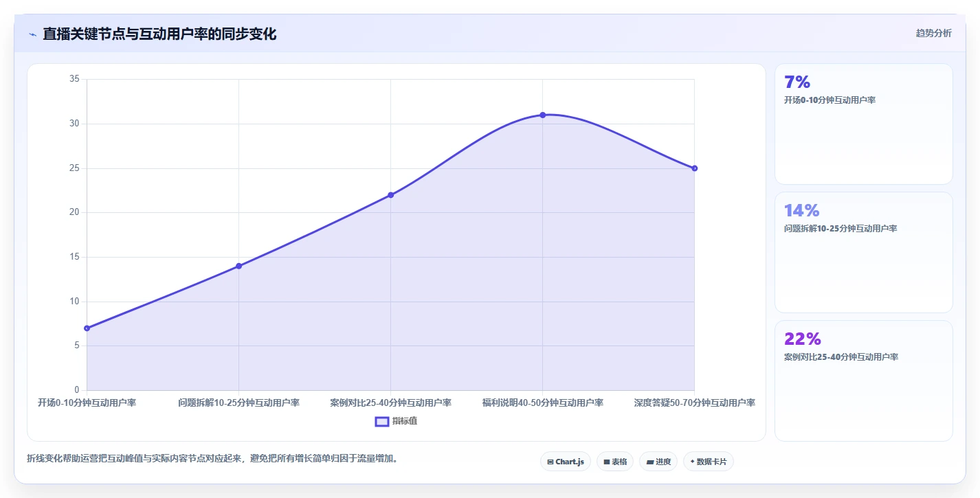Image resolution: width=980 pixels, height=498 pixels.
Task: Click the 14% value text
Action: 802,211
